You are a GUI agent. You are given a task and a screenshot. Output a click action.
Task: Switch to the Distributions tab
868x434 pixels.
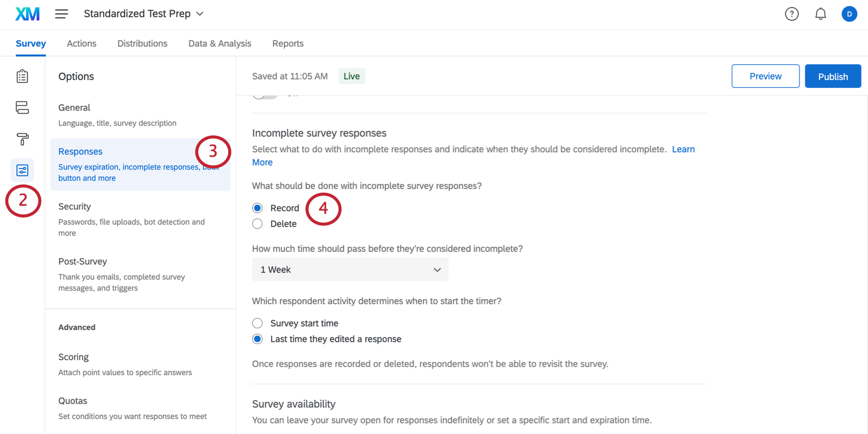point(142,43)
